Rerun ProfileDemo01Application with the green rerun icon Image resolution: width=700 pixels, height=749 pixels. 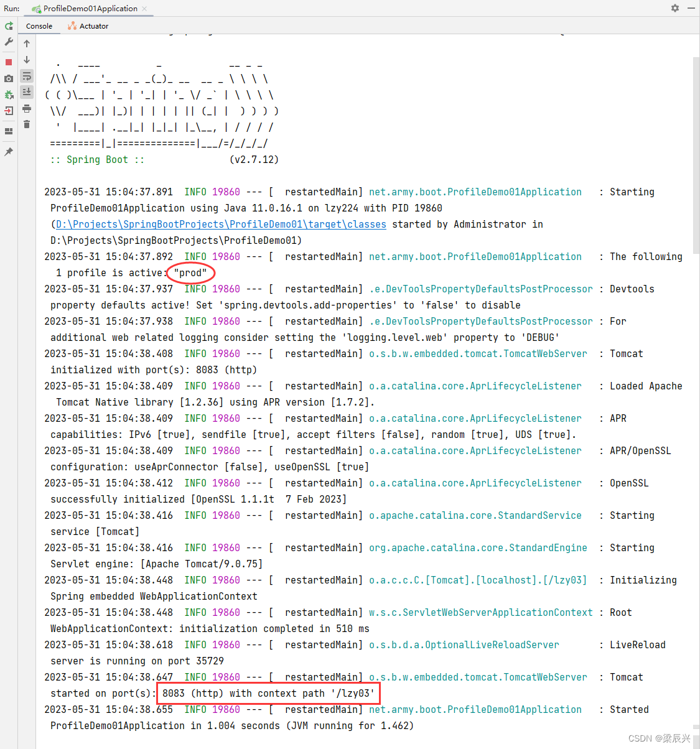(x=9, y=26)
